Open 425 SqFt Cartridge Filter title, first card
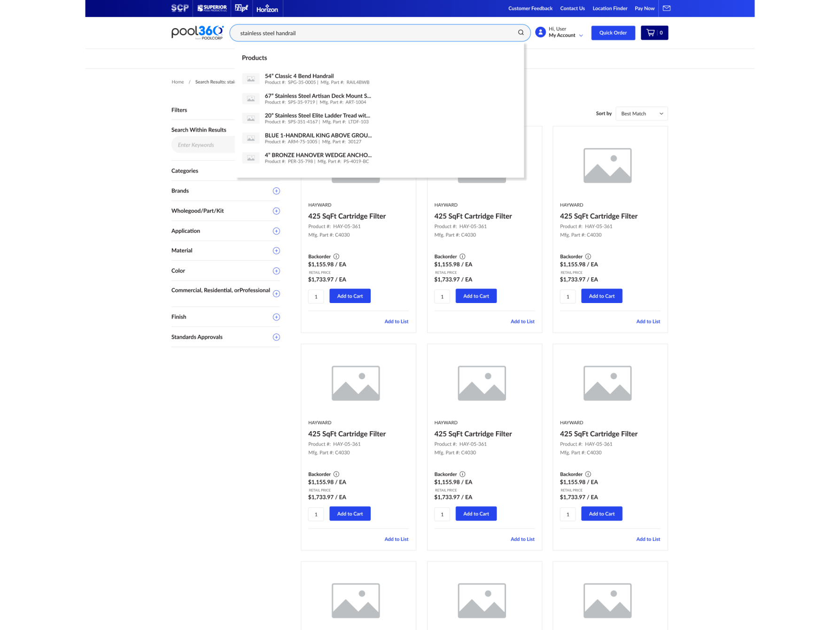Image resolution: width=840 pixels, height=630 pixels. 347,216
